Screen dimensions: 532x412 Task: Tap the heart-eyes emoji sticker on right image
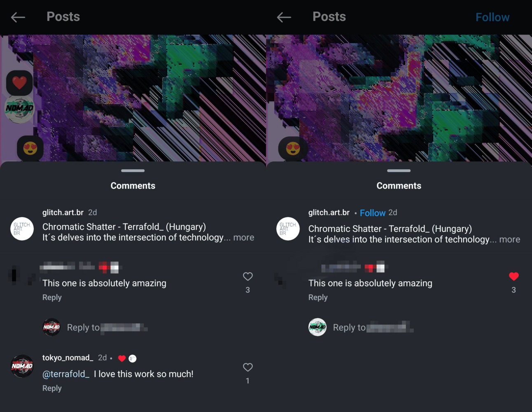tap(293, 148)
